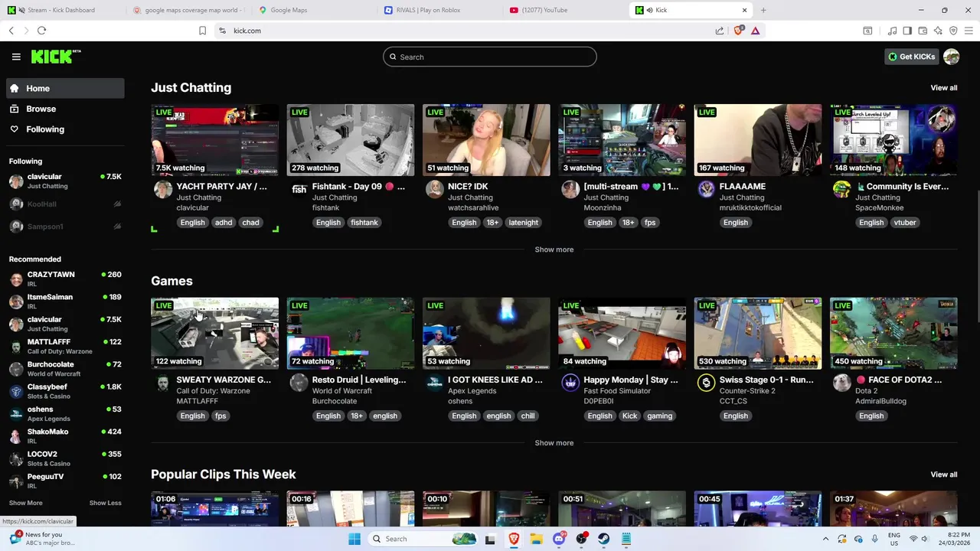
Task: Click the Get KICKs button
Action: click(911, 57)
